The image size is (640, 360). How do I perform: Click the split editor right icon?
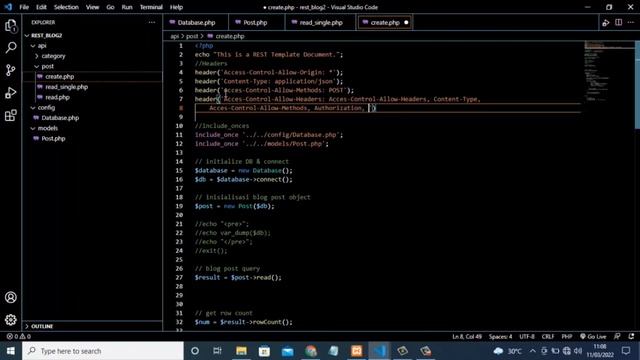click(619, 22)
